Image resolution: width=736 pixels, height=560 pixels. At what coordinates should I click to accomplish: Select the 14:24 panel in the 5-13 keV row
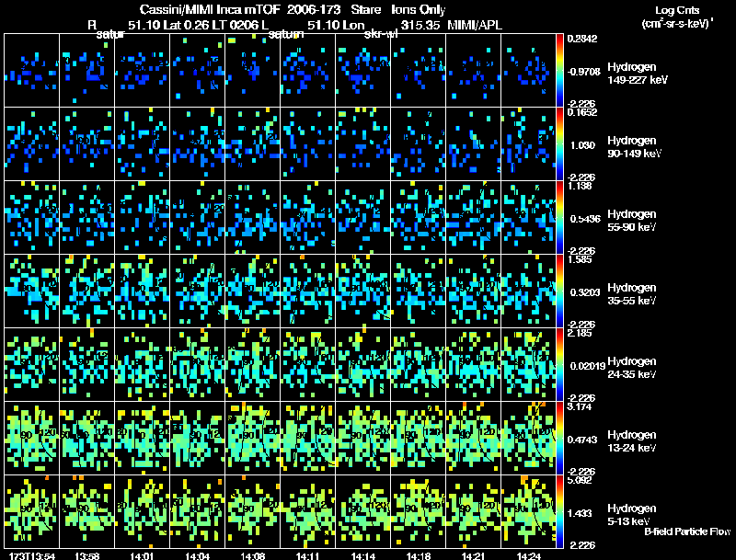click(528, 511)
